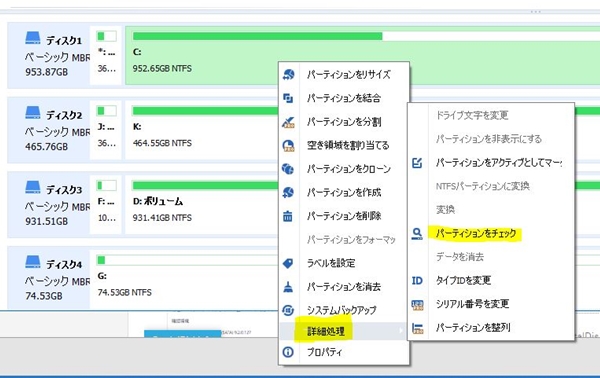Open the 詳細処理 submenu entry

tap(344, 331)
